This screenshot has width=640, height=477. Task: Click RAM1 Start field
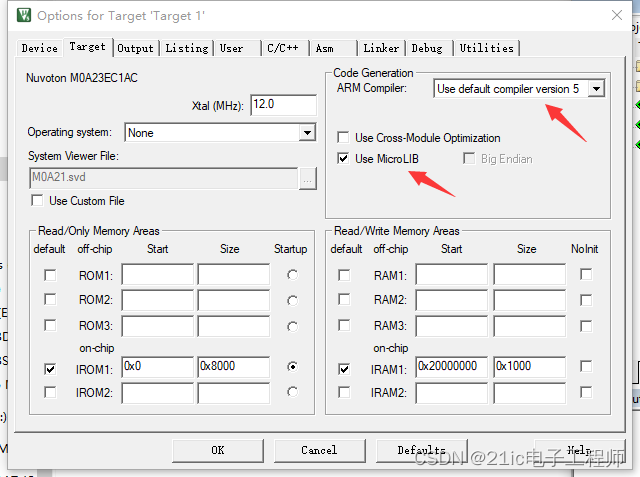[452, 274]
